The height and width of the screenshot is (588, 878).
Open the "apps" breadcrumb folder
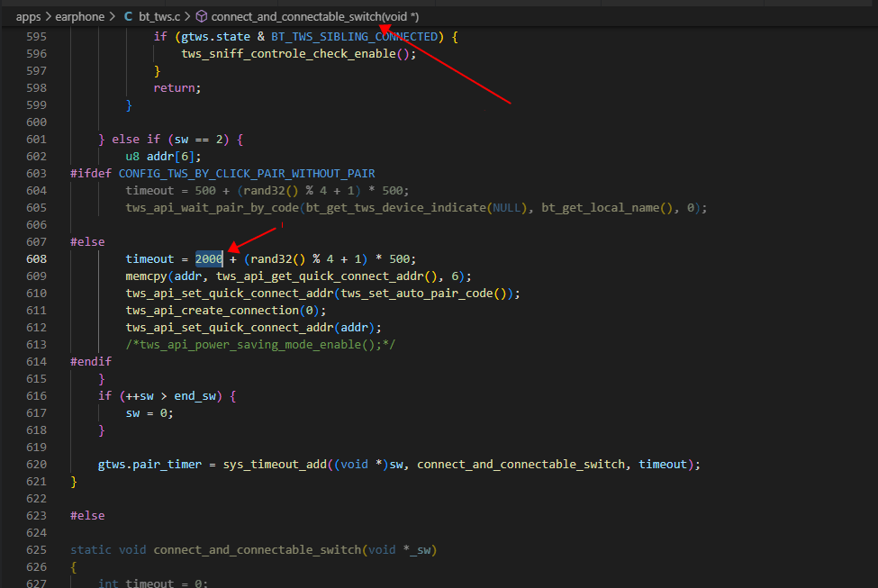click(x=29, y=17)
